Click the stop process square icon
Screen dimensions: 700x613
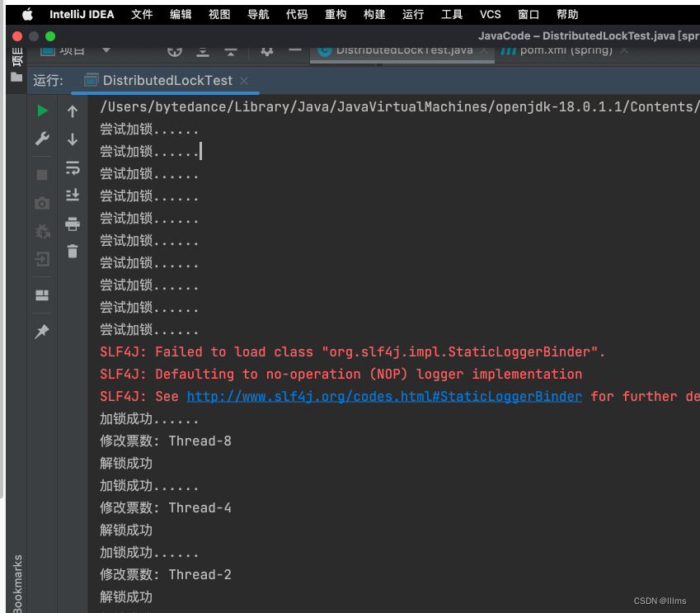tap(42, 175)
